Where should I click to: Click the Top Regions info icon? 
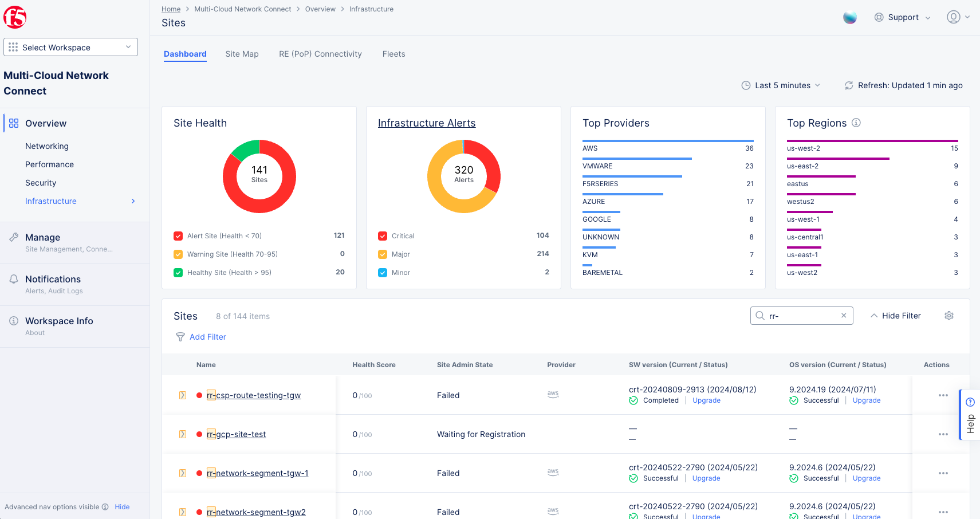pyautogui.click(x=856, y=122)
